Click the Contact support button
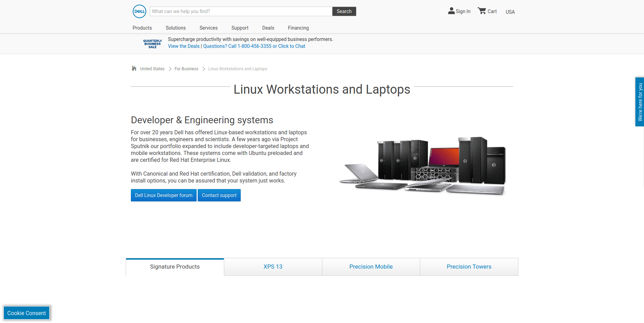The image size is (644, 323). [x=219, y=195]
